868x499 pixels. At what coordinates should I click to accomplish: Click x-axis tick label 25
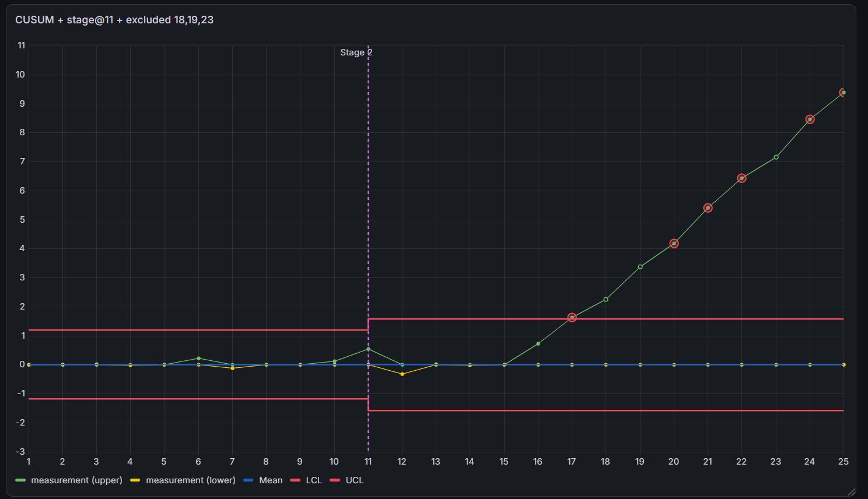[x=843, y=462]
